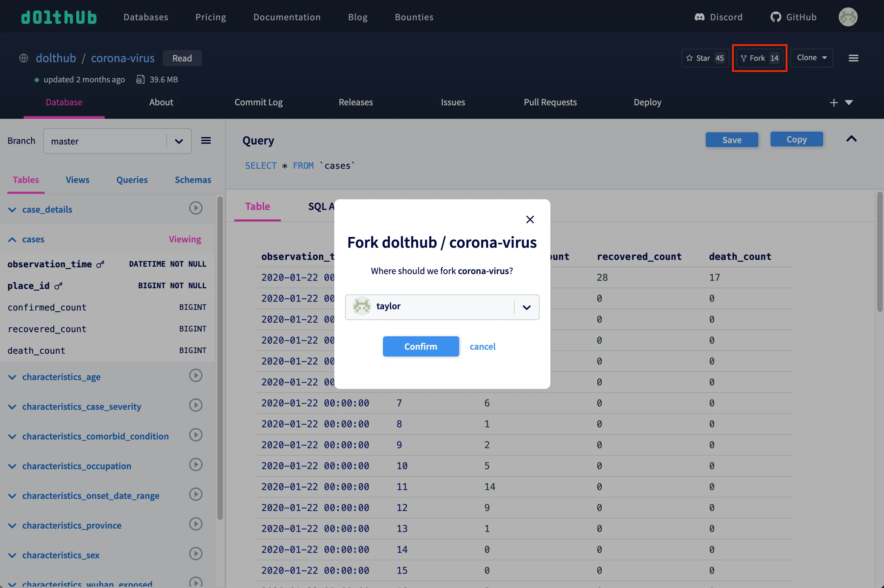Confirm the fork of corona-virus

coord(420,347)
